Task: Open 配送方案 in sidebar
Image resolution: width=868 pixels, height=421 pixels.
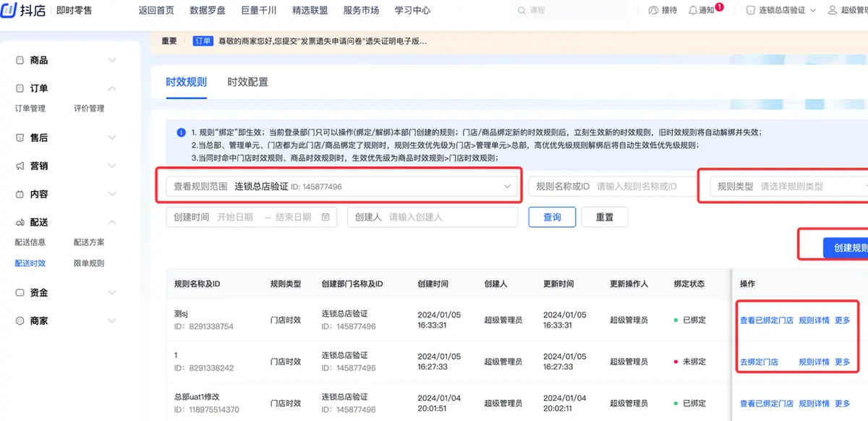Action: [89, 242]
